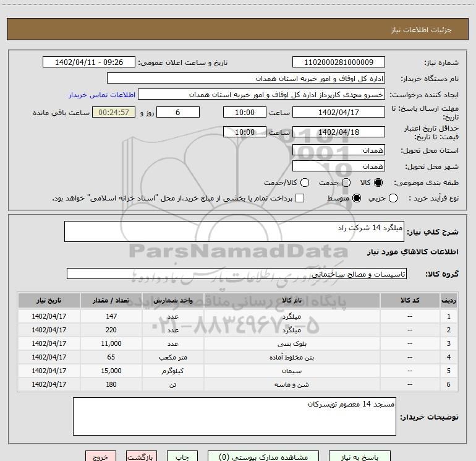
Task: Click the نام دستگاه خریدار field
Action: [x=246, y=79]
